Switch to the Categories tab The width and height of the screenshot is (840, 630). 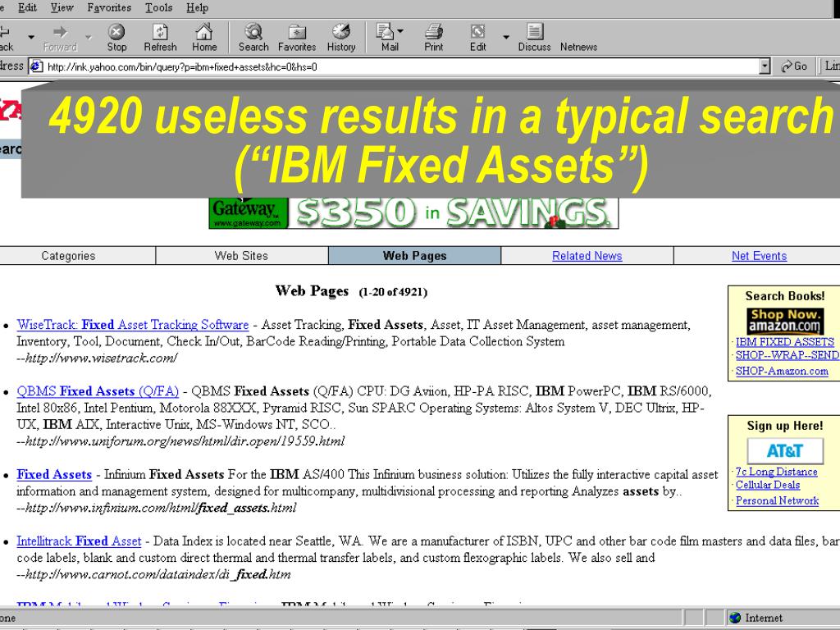[68, 256]
